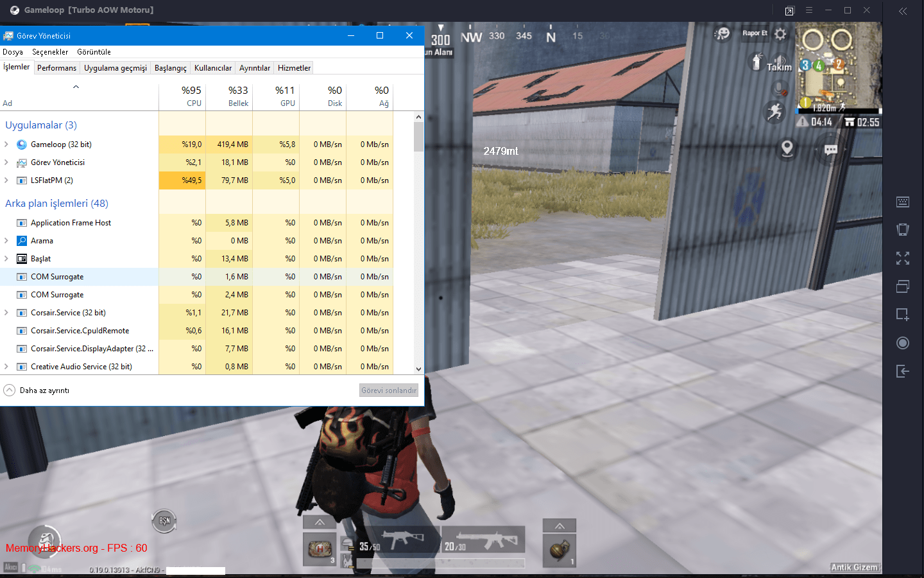Collapse the Gameloop sidebar with double chevron

click(x=903, y=11)
